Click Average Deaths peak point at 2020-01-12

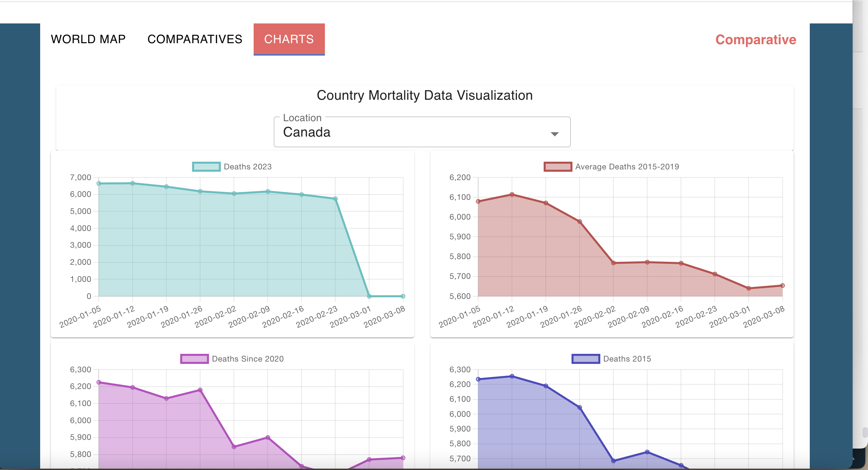pos(512,194)
